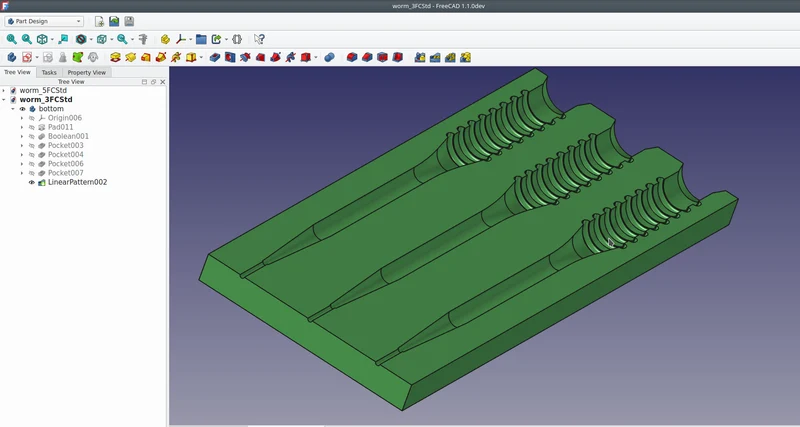Switch to the Property View tab
800x427 pixels.
point(86,72)
